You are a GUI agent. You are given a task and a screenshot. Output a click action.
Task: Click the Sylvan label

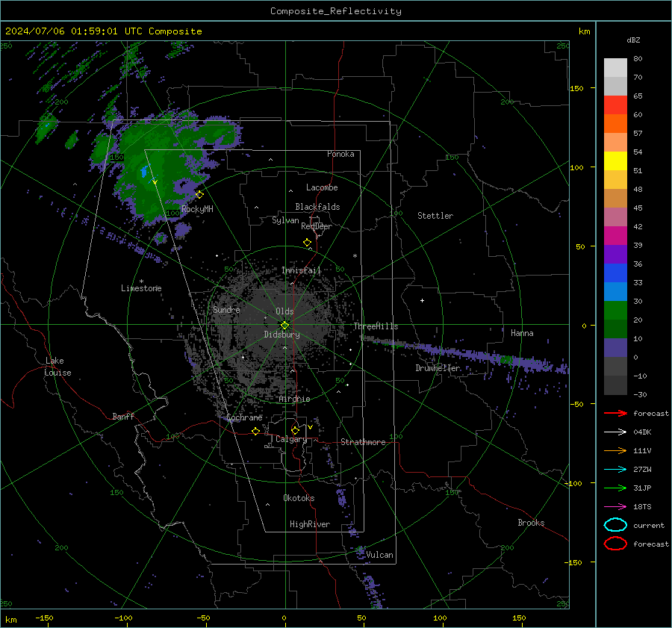tap(285, 220)
